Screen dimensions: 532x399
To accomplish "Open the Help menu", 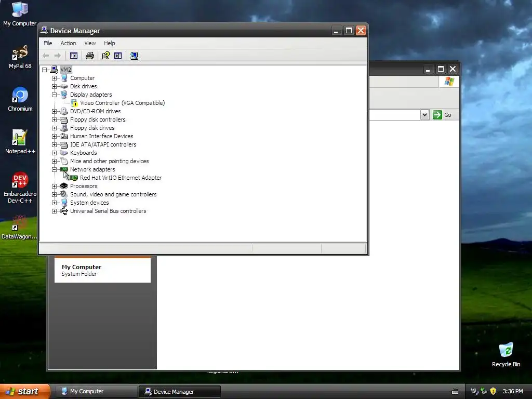I will tap(110, 43).
